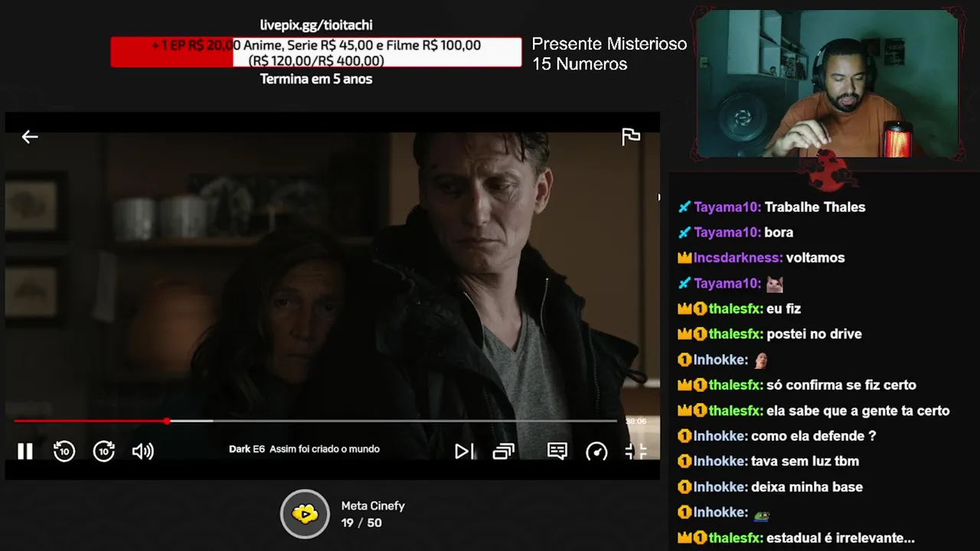This screenshot has height=551, width=980.
Task: Click the red scrubber knob on timeline
Action: pyautogui.click(x=167, y=421)
